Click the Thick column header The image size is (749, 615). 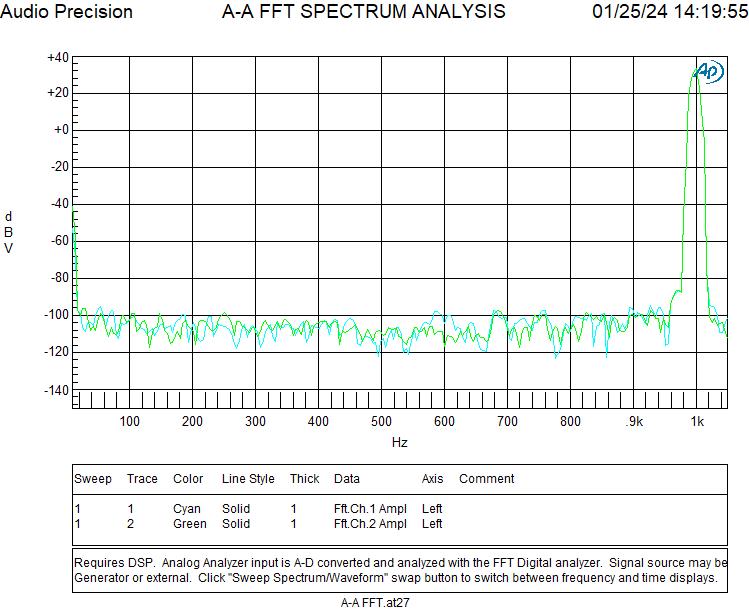point(304,479)
